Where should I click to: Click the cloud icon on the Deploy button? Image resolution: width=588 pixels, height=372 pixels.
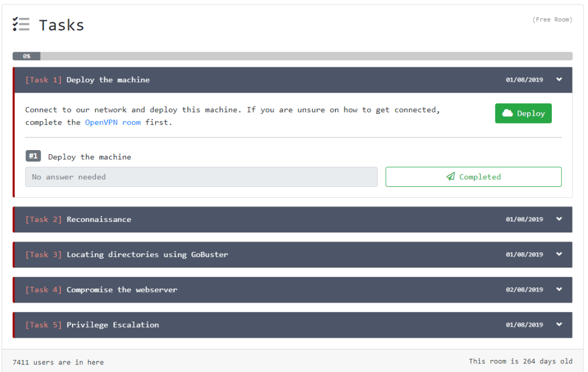[508, 113]
